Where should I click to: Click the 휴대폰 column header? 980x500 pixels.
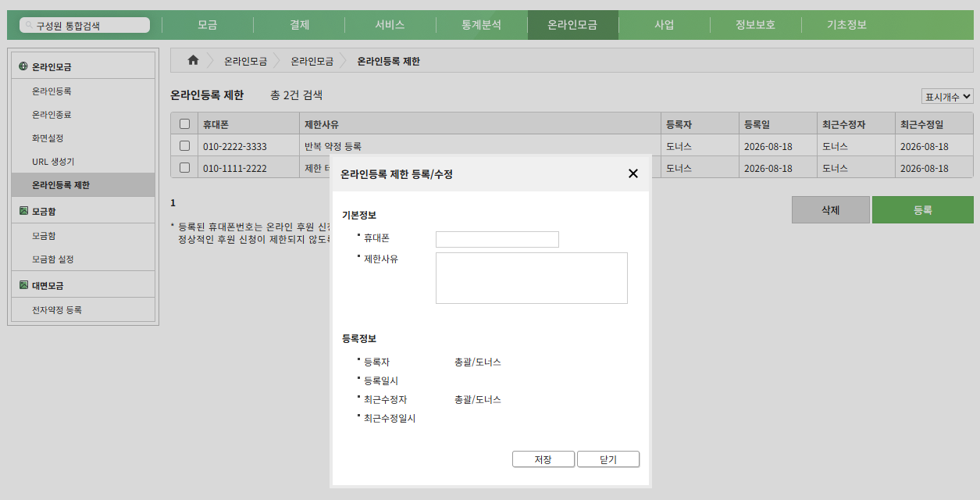[248, 123]
